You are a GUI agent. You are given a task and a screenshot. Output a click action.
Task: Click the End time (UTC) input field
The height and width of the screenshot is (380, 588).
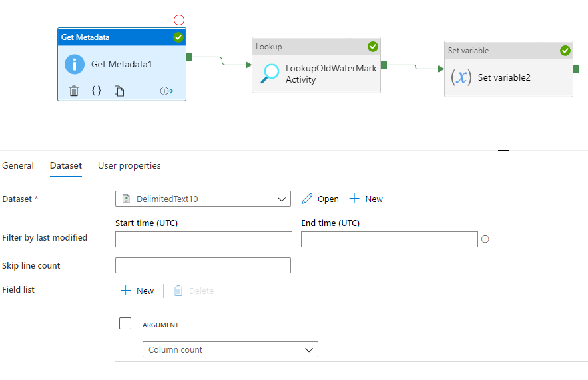click(389, 239)
